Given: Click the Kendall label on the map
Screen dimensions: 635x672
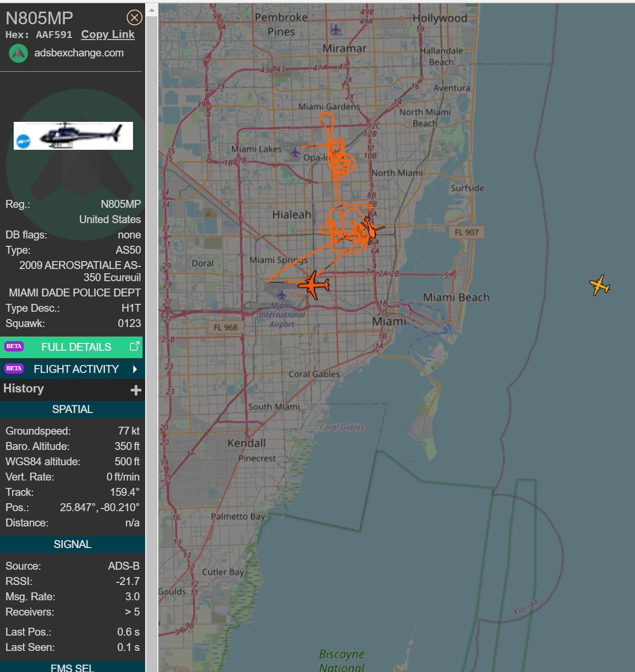Looking at the screenshot, I should [x=247, y=443].
